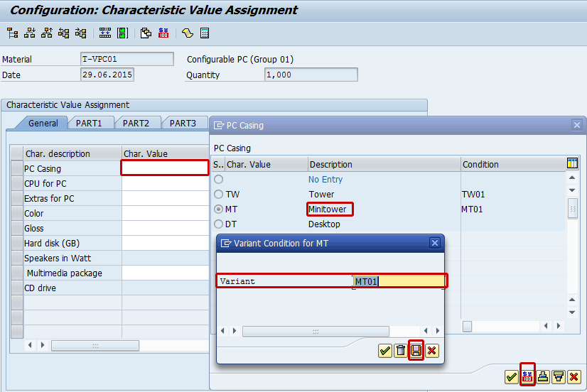
Task: Delete the variant condition with trash icon
Action: [x=401, y=351]
